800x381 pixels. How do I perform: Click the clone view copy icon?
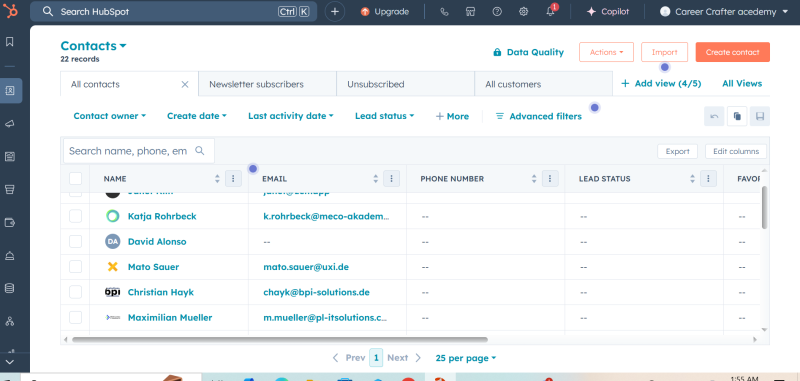(x=737, y=116)
